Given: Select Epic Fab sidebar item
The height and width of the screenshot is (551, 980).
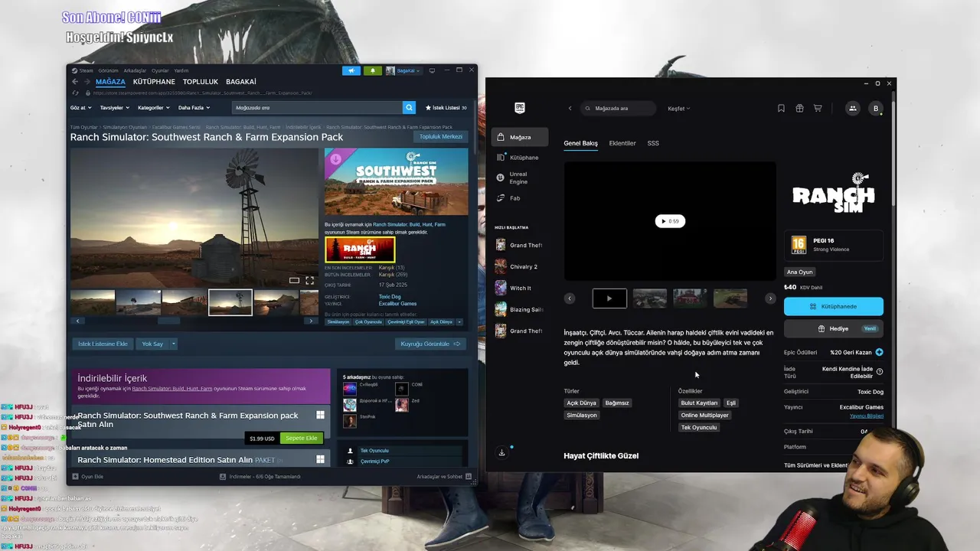Looking at the screenshot, I should tap(520, 198).
